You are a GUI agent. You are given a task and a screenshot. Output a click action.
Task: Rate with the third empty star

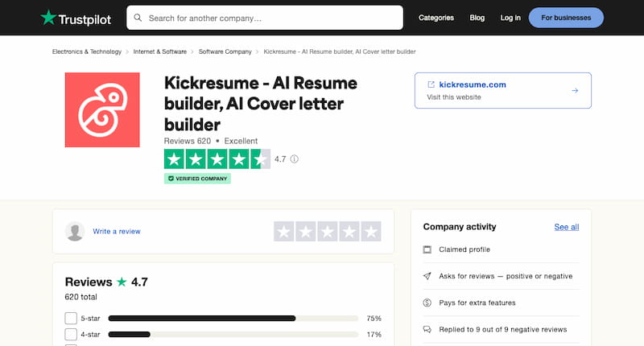pos(328,232)
